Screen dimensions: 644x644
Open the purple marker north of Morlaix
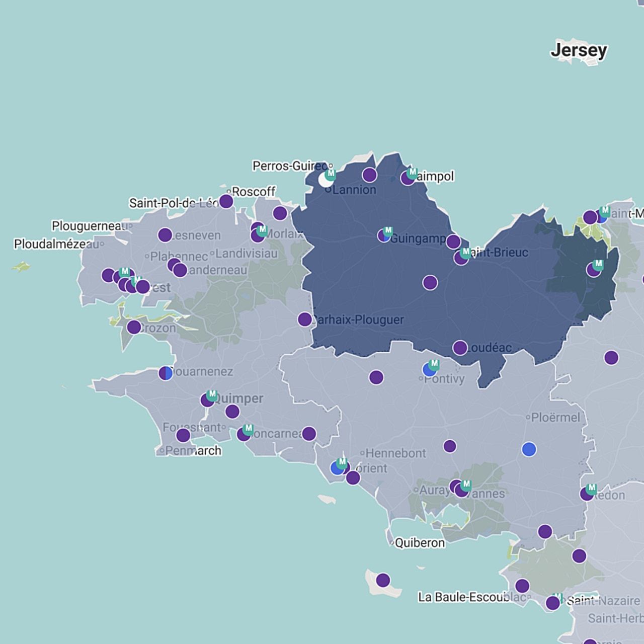[280, 213]
